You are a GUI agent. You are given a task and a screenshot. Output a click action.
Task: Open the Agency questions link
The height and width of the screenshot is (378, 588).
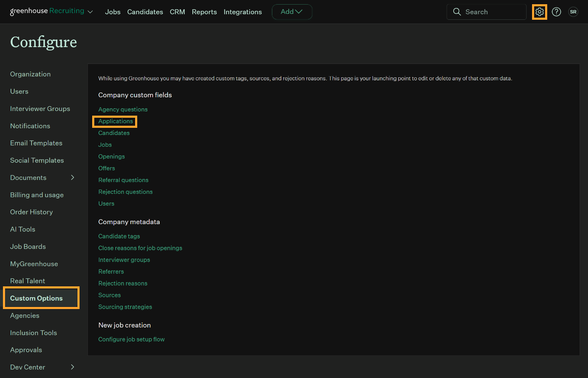coord(123,109)
